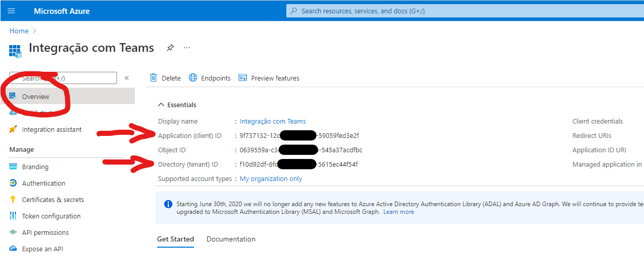Open Preview features
This screenshot has height=261, width=644.
click(x=268, y=78)
